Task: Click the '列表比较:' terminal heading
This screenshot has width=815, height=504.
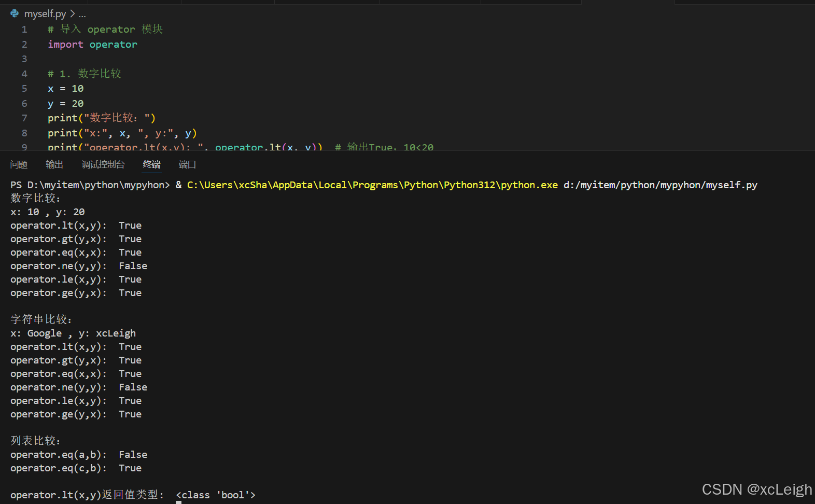Action: [x=35, y=441]
